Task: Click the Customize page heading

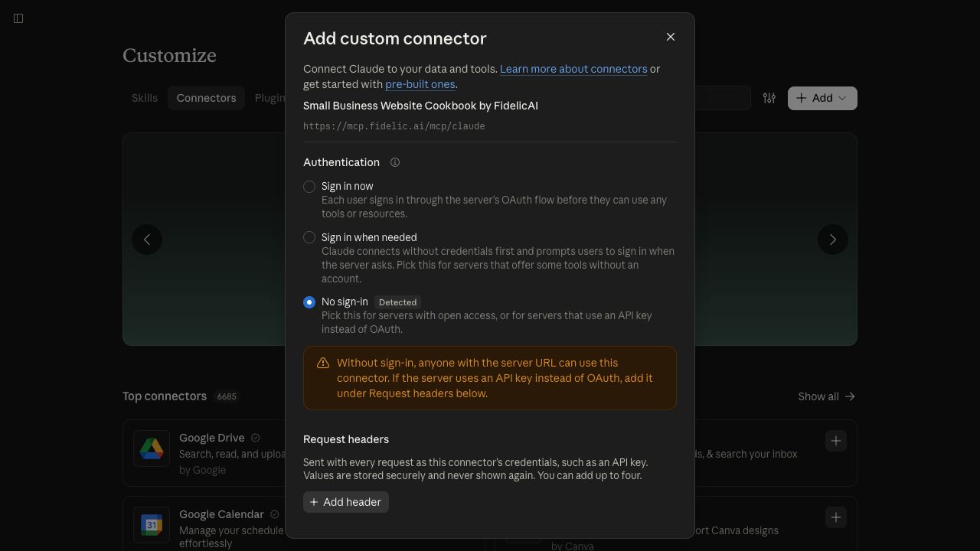Action: pyautogui.click(x=169, y=56)
